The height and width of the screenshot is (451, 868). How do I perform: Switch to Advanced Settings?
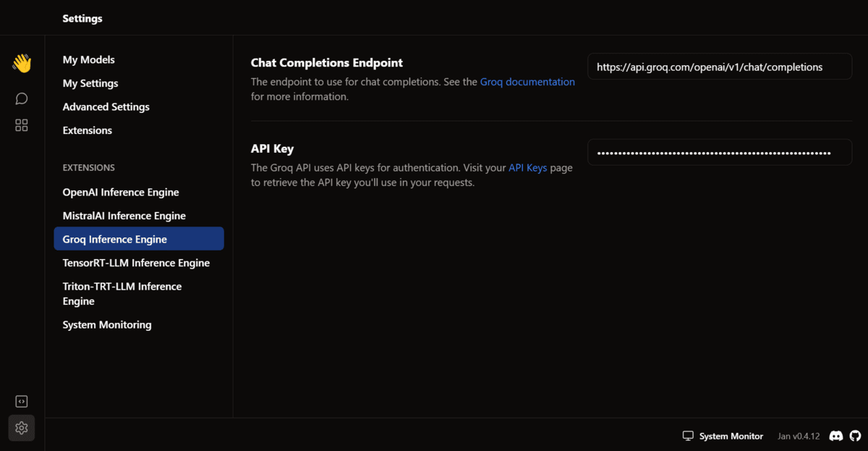(x=106, y=107)
